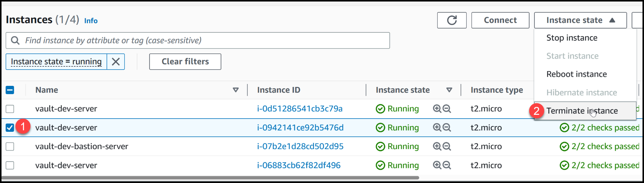Click the search magnifier icon in filter box
Viewport: 644px width, 183px height.
15,41
